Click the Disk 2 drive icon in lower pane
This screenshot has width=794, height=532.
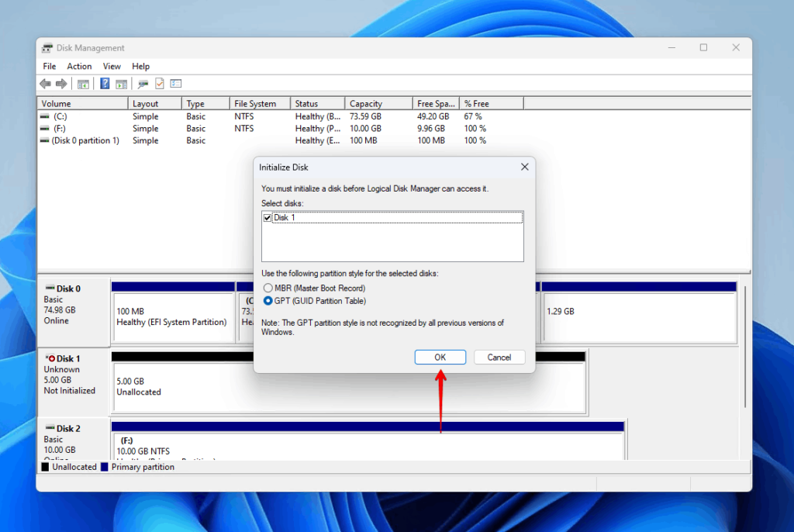pos(50,428)
